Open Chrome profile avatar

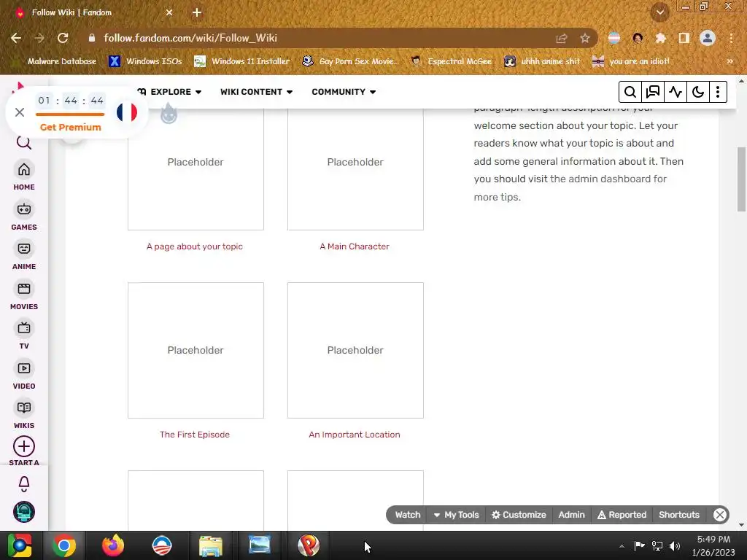[708, 38]
